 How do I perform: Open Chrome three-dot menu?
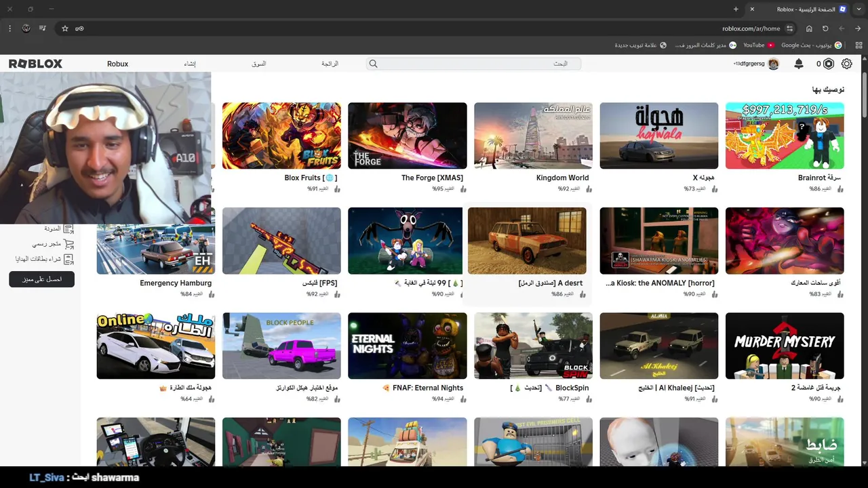click(x=9, y=28)
